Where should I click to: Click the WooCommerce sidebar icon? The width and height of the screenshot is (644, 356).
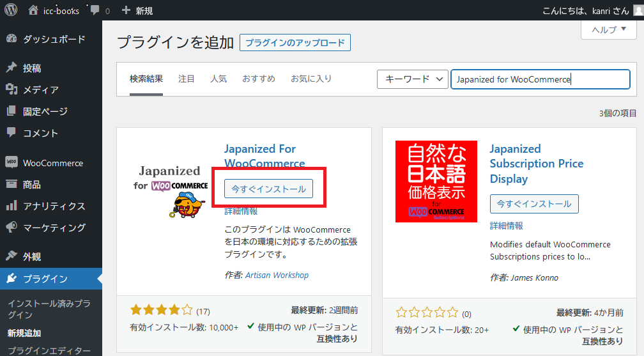point(11,162)
